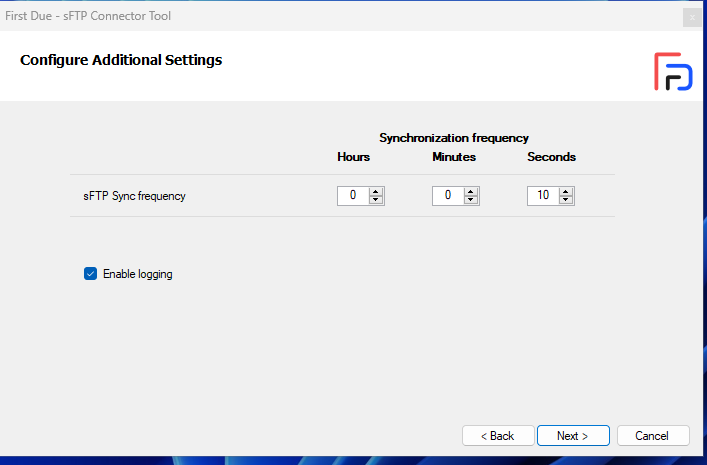Proceed with the Next button

(x=573, y=436)
